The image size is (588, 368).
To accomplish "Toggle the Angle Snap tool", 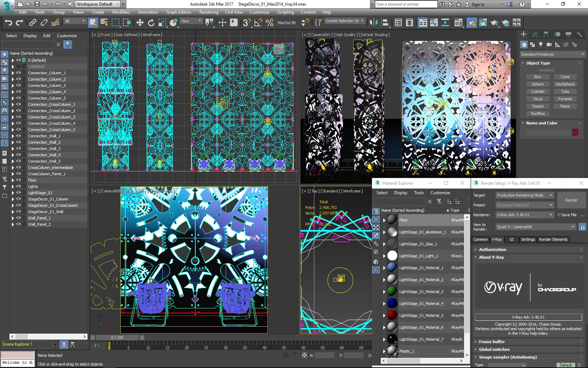I will [258, 23].
